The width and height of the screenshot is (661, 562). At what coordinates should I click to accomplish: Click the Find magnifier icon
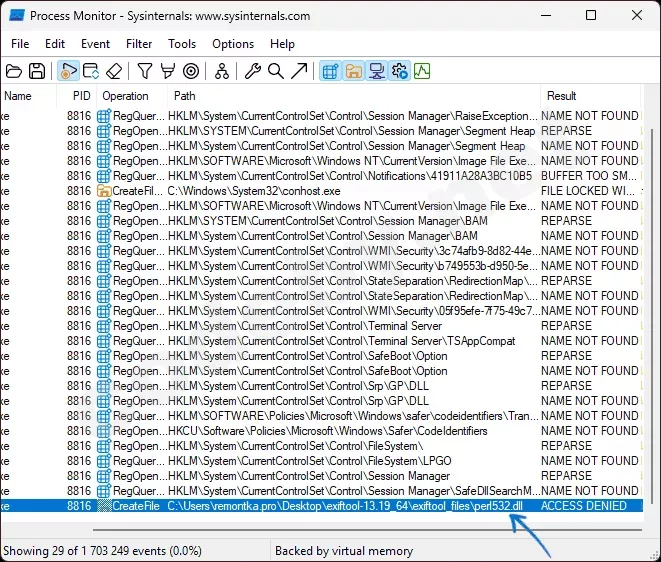pyautogui.click(x=275, y=71)
